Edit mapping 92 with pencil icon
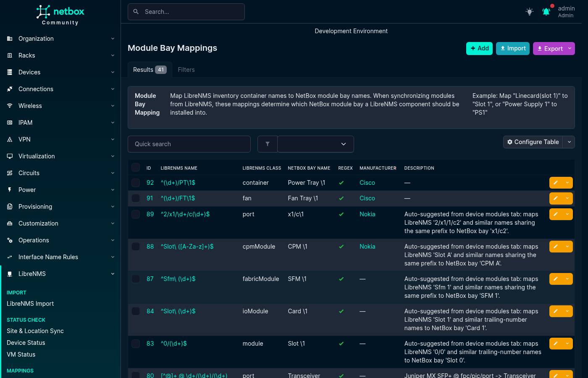 click(556, 183)
